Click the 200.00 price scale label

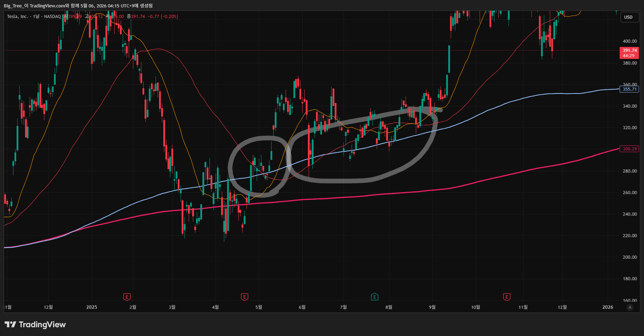630,257
